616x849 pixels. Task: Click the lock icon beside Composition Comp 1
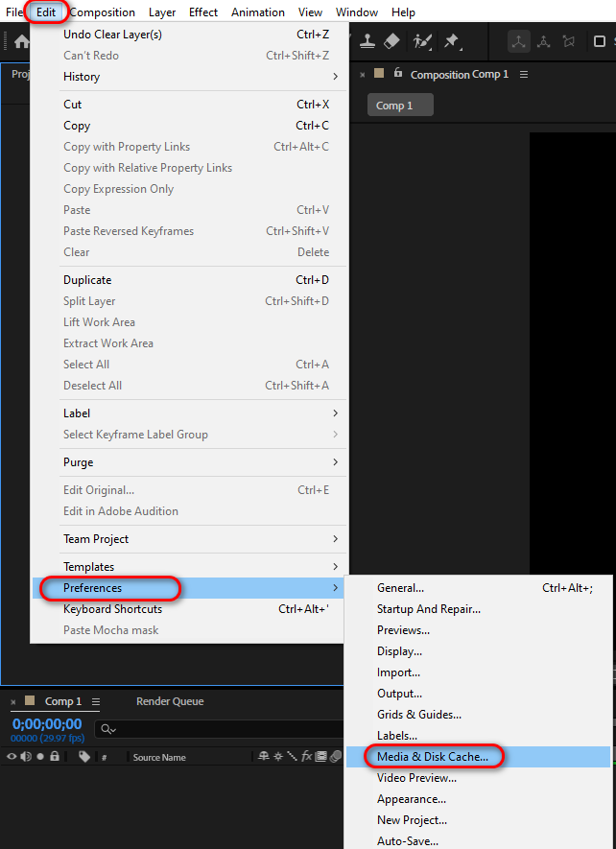(398, 73)
